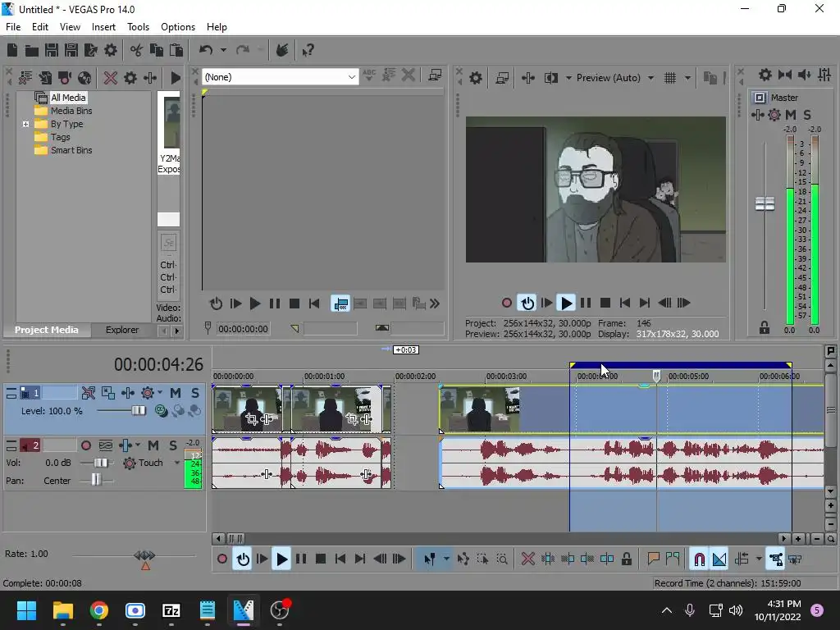Go to start in timeline transport

tap(340, 559)
